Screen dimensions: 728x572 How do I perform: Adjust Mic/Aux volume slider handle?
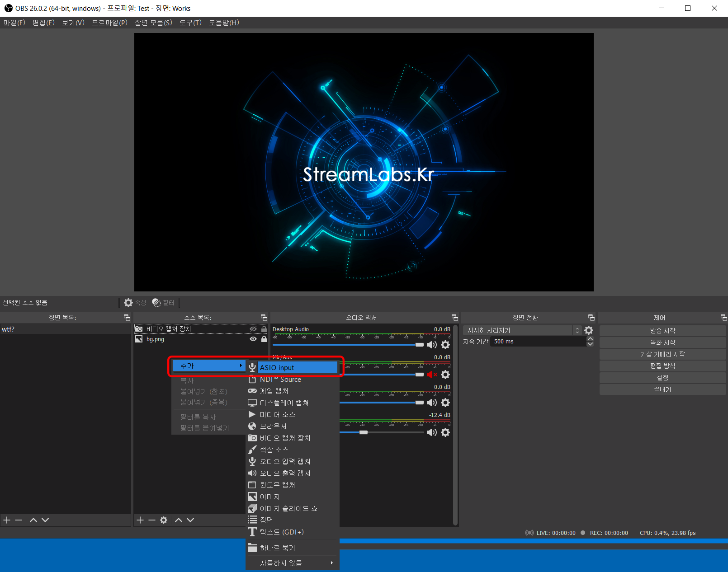[x=420, y=375]
